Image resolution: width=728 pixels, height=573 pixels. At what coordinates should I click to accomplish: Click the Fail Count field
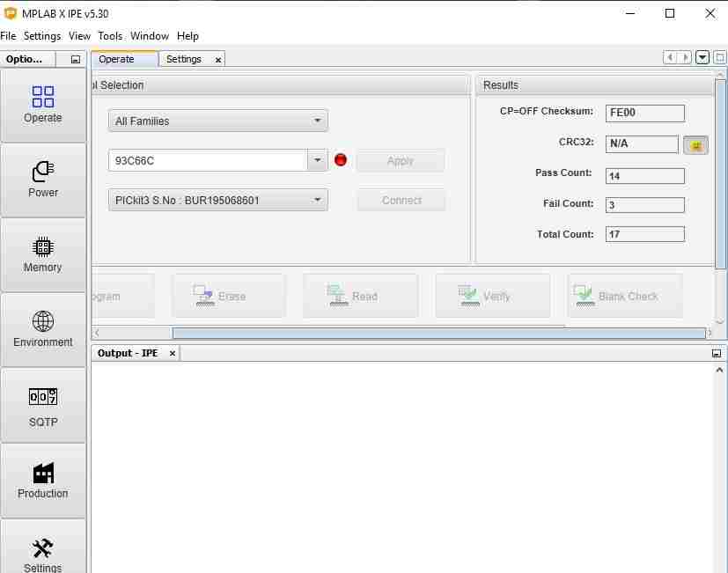[x=645, y=205]
